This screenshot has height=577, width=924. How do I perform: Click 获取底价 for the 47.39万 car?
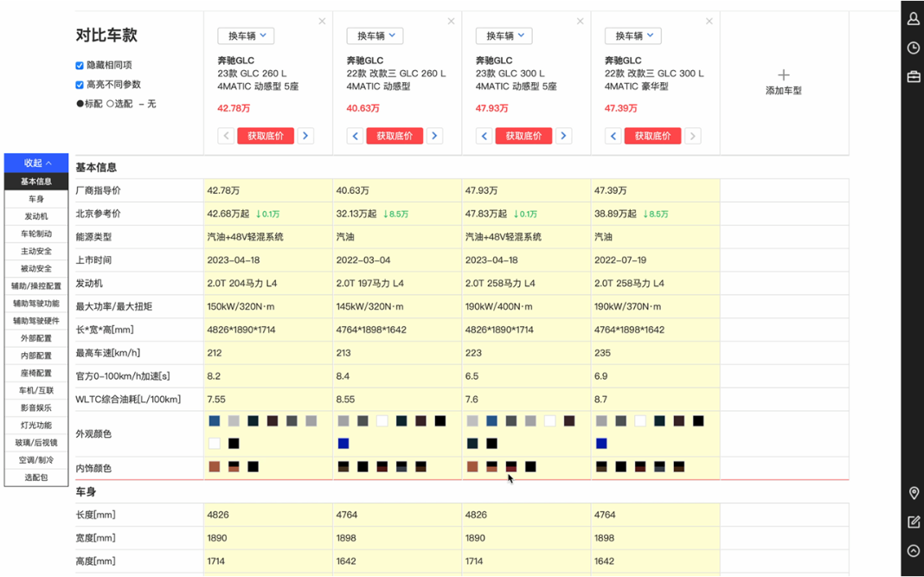coord(653,136)
